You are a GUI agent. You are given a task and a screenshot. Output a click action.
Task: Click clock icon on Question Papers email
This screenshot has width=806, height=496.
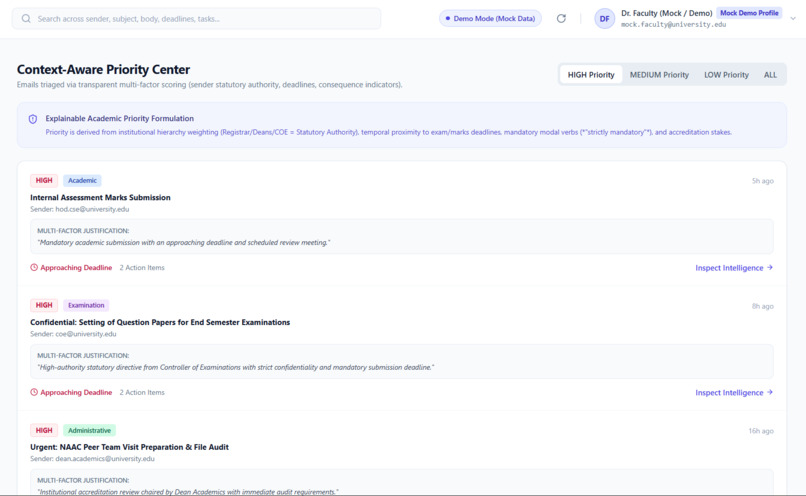tap(34, 392)
